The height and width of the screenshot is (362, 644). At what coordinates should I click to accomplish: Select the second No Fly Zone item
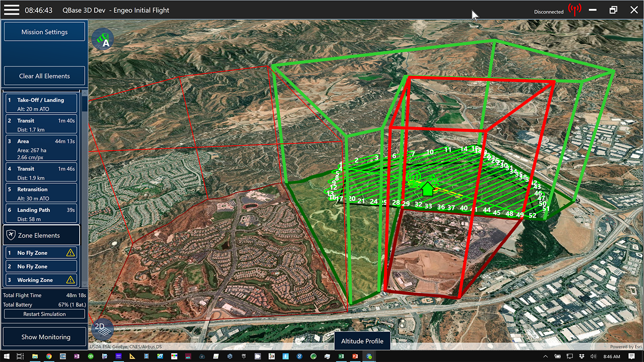tap(41, 267)
